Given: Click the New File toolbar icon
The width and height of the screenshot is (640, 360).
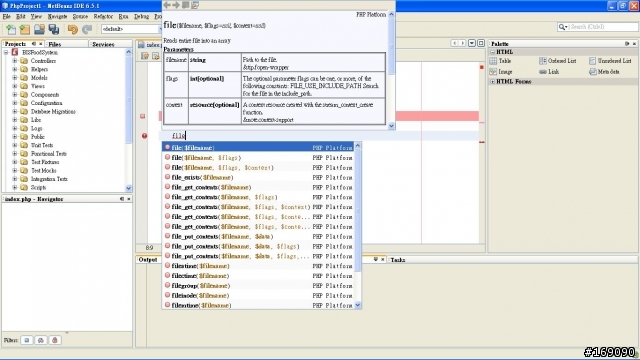Looking at the screenshot, I should pos(11,29).
